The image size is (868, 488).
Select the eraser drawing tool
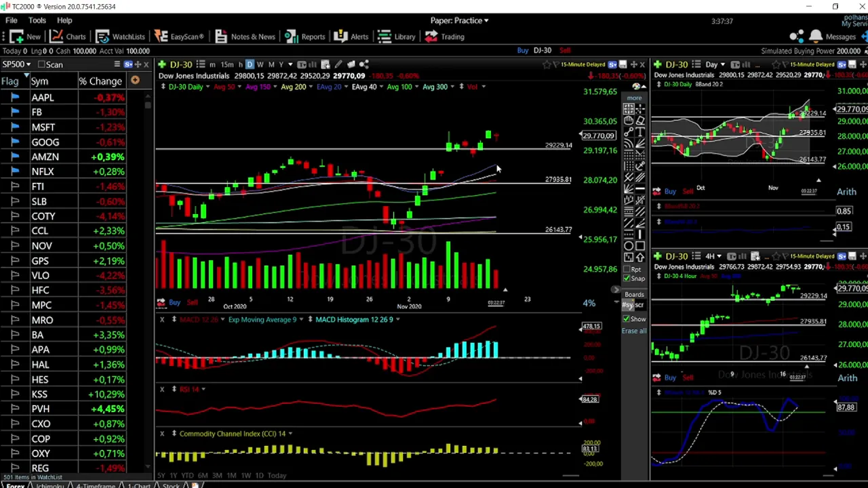[641, 120]
